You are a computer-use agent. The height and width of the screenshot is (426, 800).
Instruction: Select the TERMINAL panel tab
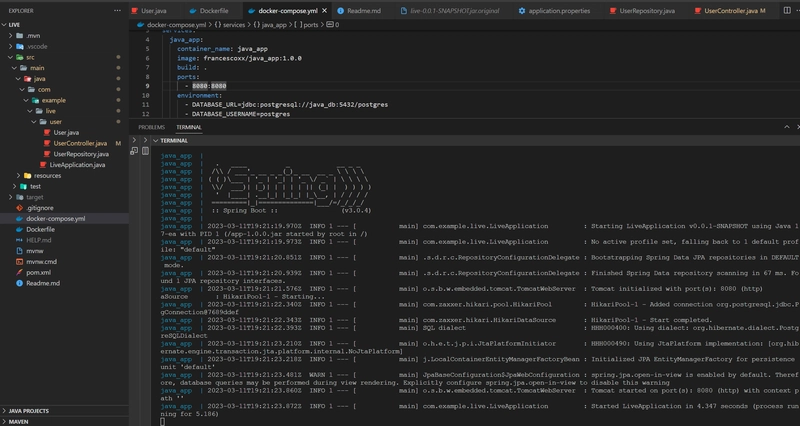click(189, 127)
